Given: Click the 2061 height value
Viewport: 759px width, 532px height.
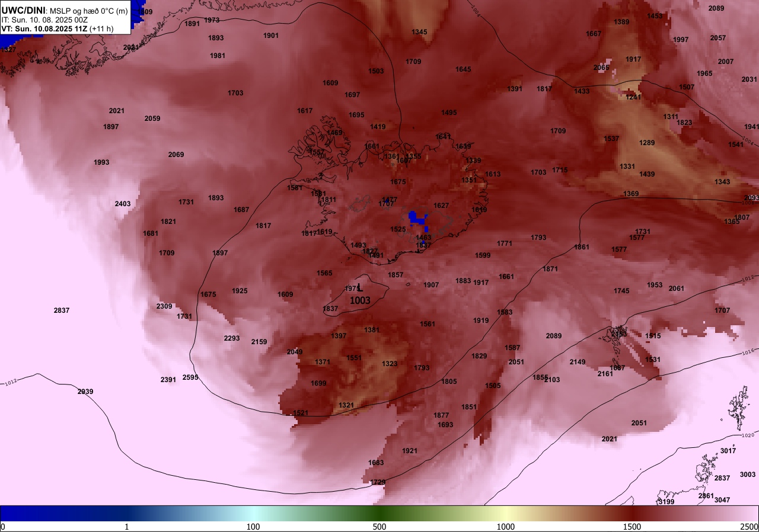Looking at the screenshot, I should pyautogui.click(x=677, y=289).
